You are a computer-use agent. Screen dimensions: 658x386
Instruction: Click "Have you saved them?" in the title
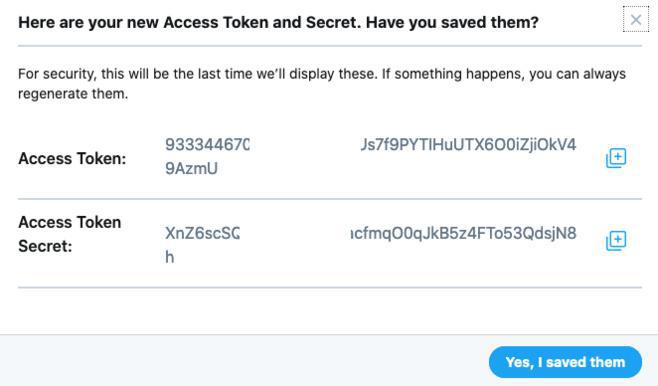click(452, 22)
